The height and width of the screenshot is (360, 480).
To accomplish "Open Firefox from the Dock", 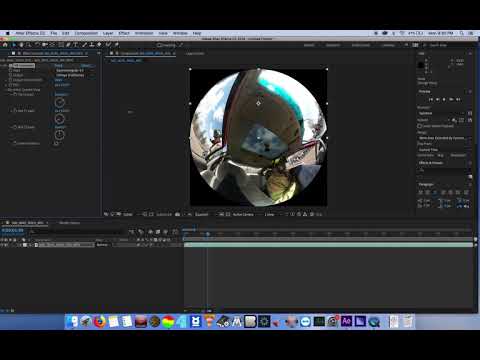I will (99, 322).
